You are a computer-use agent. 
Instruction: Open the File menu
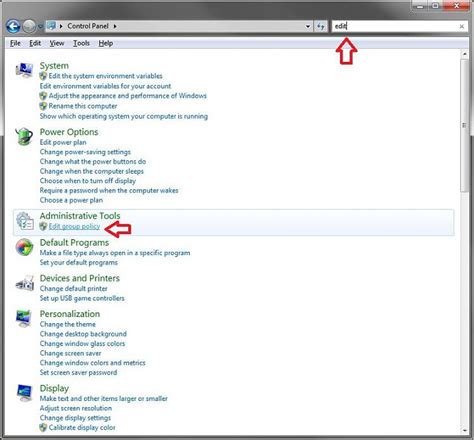[15, 43]
